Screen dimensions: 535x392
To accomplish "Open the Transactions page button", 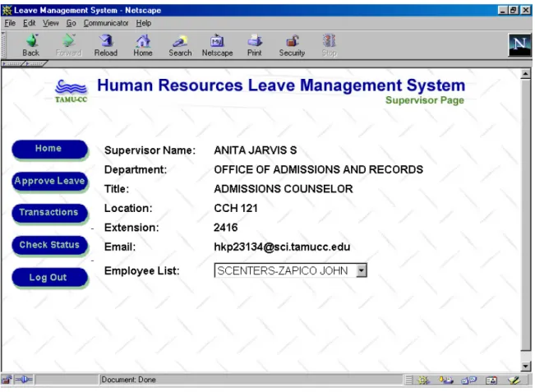I will click(x=49, y=213).
